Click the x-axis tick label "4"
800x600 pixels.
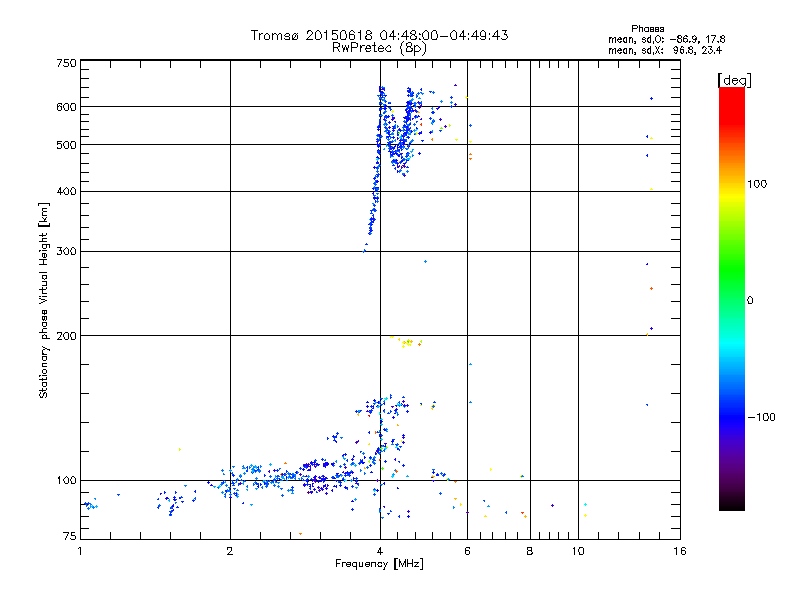(x=380, y=551)
